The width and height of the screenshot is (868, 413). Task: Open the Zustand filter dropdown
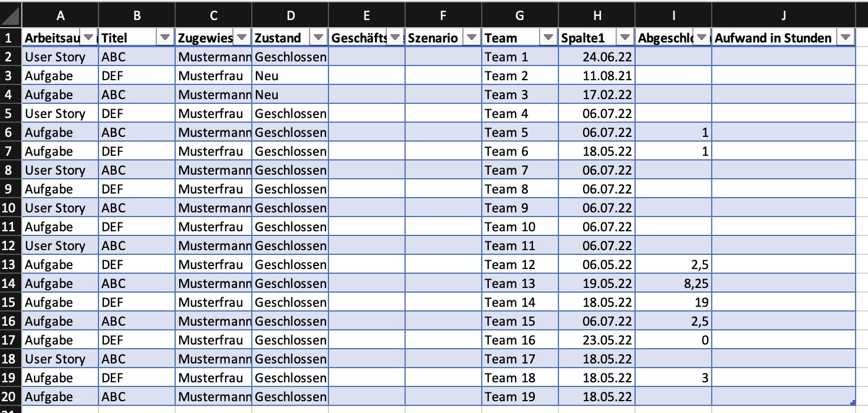click(318, 38)
